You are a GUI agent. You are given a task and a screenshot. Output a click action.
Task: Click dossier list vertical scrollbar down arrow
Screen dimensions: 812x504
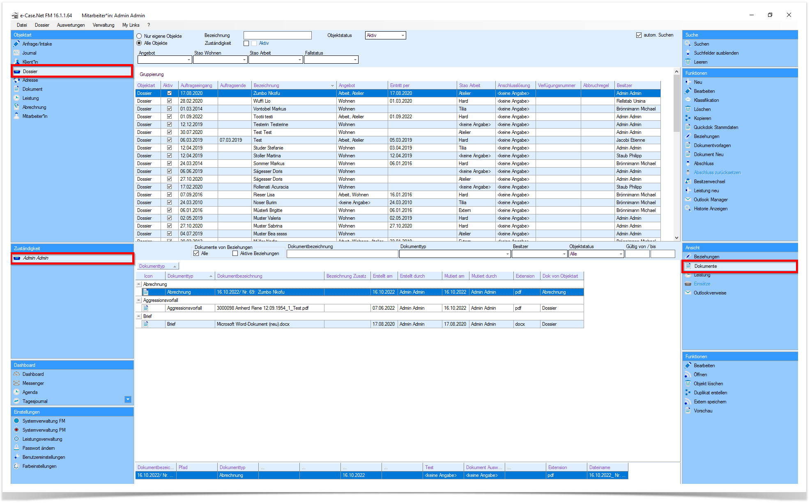point(676,238)
